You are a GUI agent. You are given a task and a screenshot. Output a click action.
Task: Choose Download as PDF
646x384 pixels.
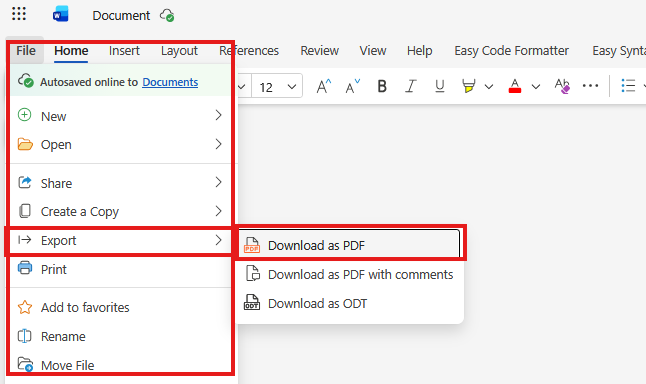click(x=350, y=245)
